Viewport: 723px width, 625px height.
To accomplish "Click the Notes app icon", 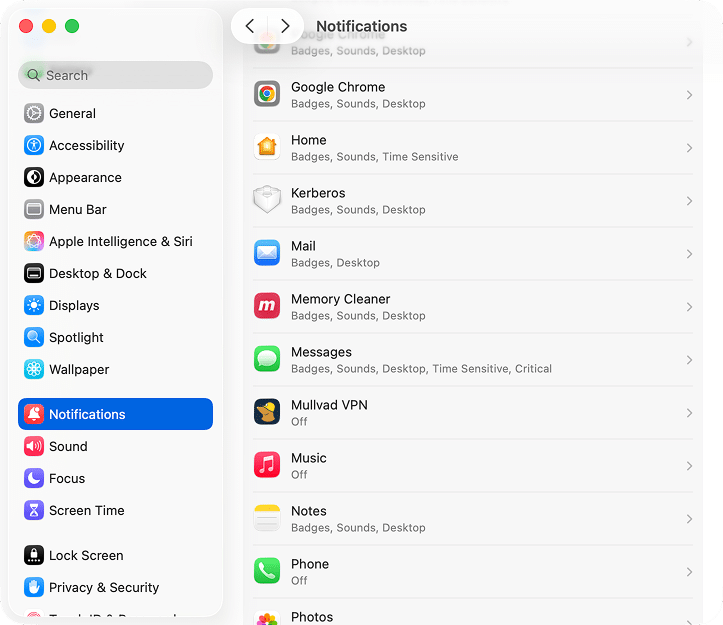I will 267,518.
